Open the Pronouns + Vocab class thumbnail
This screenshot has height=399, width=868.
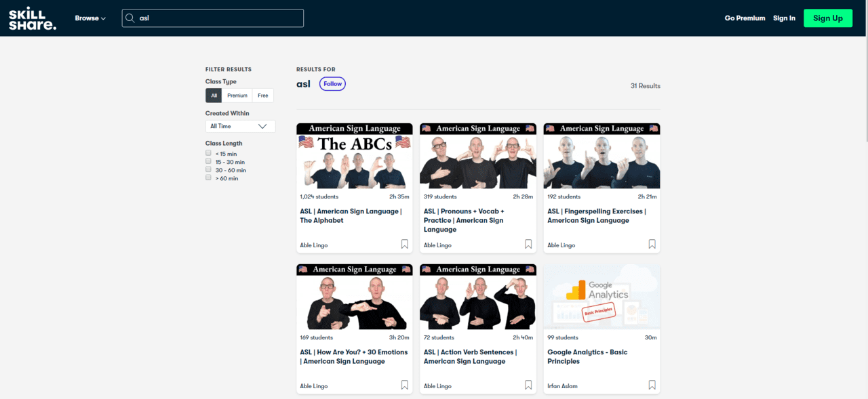(x=478, y=156)
